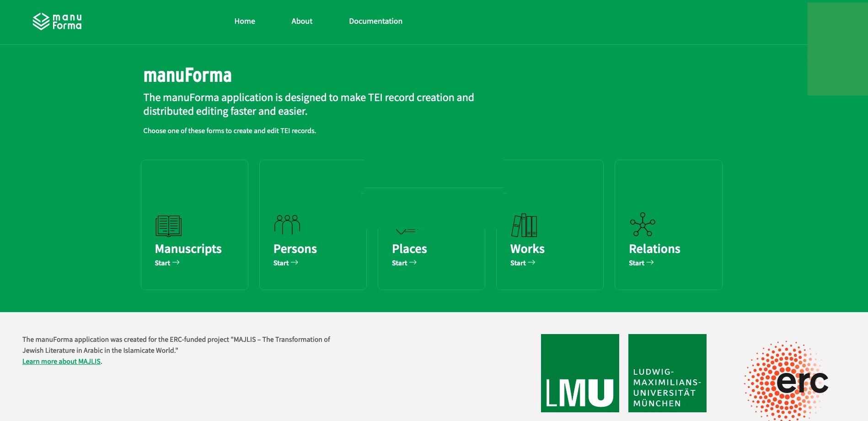868x421 pixels.
Task: Click the ERC logo in footer
Action: coord(787,380)
